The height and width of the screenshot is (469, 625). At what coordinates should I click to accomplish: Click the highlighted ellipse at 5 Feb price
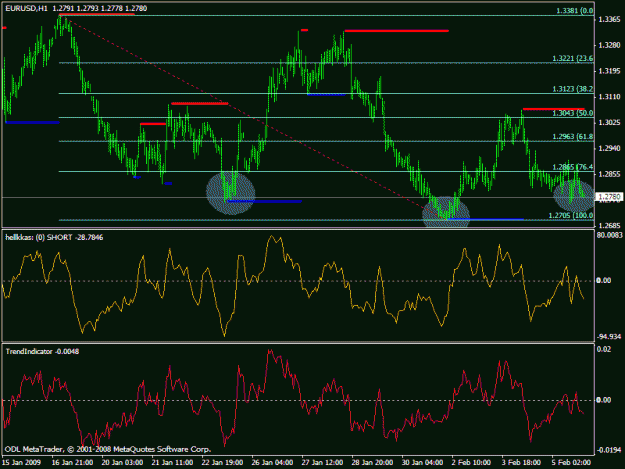click(x=574, y=195)
